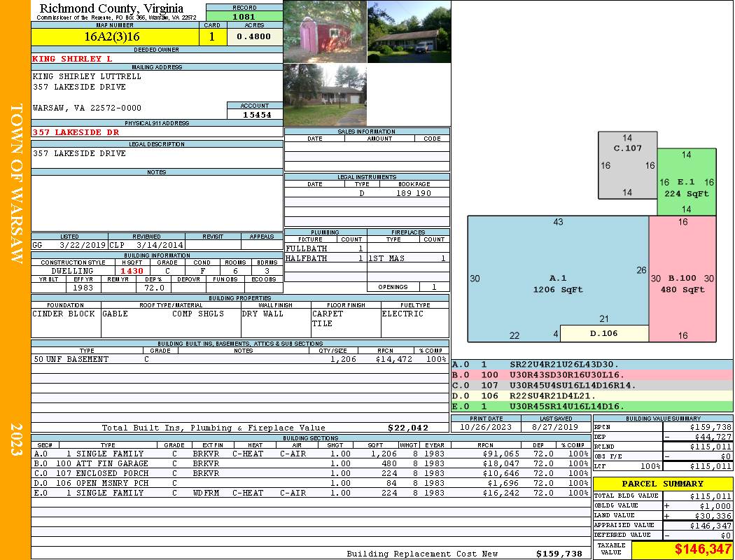
Task: Click the D.106 open porch sketch box
Action: click(x=604, y=333)
